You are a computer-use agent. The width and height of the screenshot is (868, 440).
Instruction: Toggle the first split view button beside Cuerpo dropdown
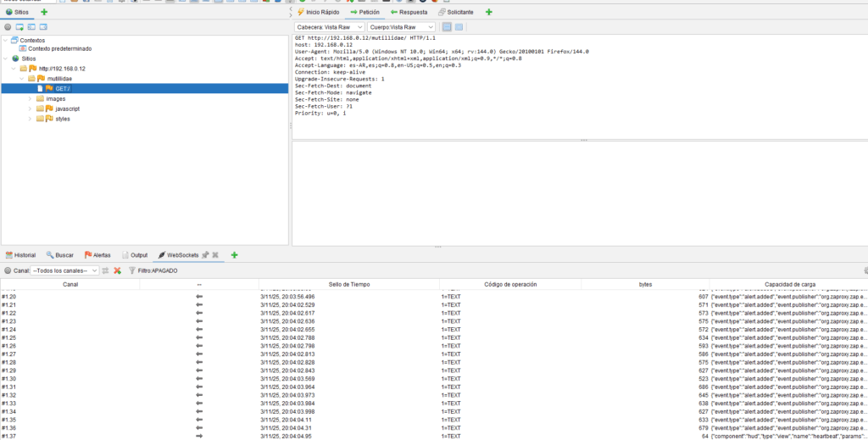pyautogui.click(x=447, y=27)
